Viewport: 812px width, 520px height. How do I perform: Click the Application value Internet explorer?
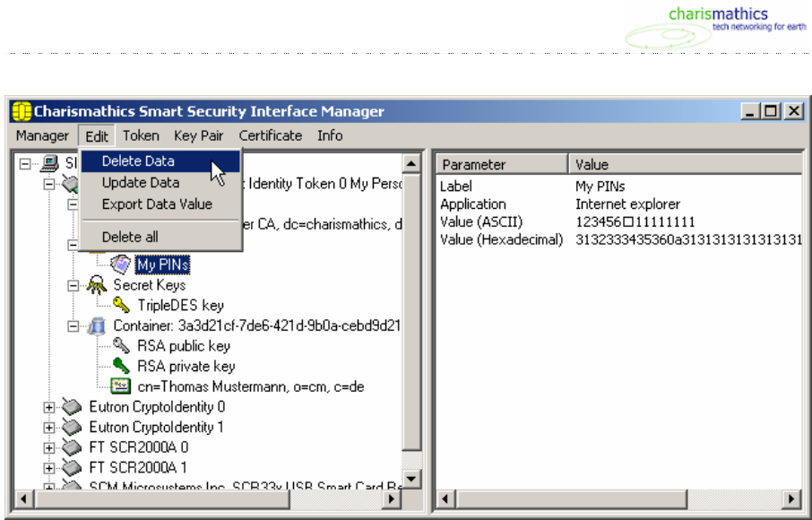click(627, 204)
